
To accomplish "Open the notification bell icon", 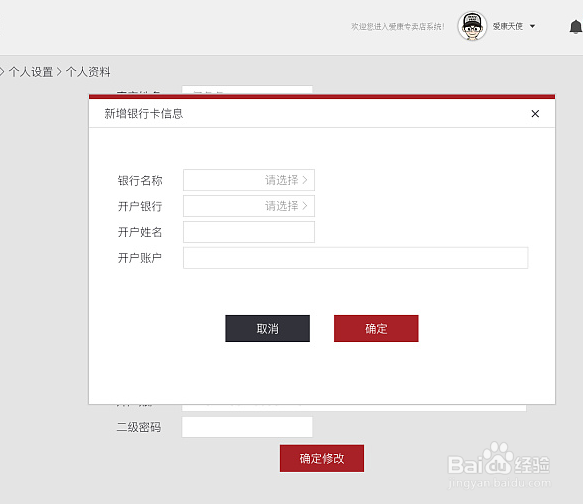I will click(x=575, y=26).
